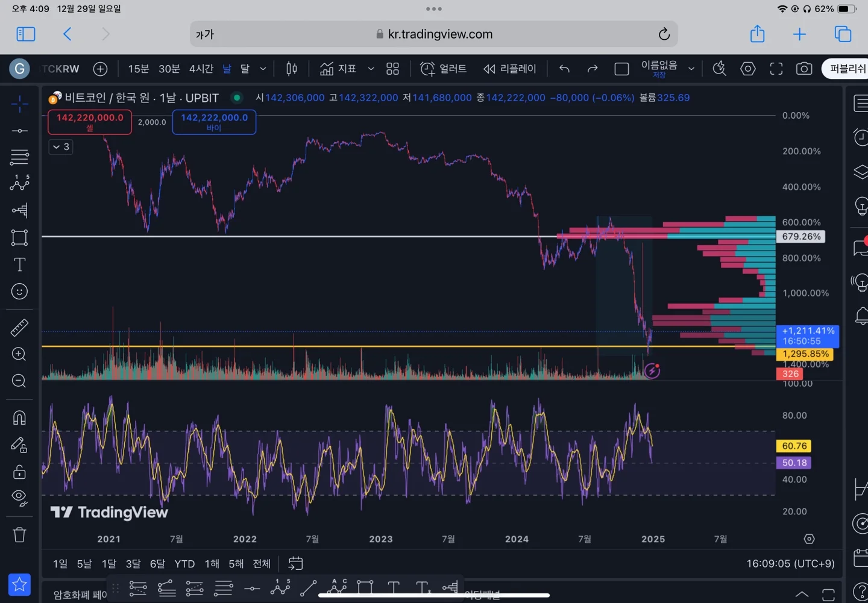Add a symbol with the plus circle icon

click(100, 69)
